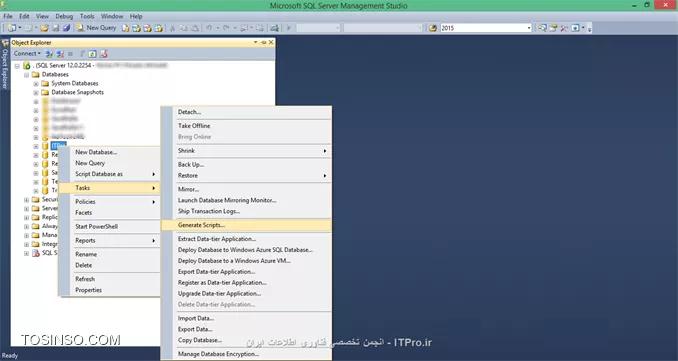Image resolution: width=678 pixels, height=361 pixels.
Task: Click the Template Explorer toolbar icon
Action: [x=575, y=28]
